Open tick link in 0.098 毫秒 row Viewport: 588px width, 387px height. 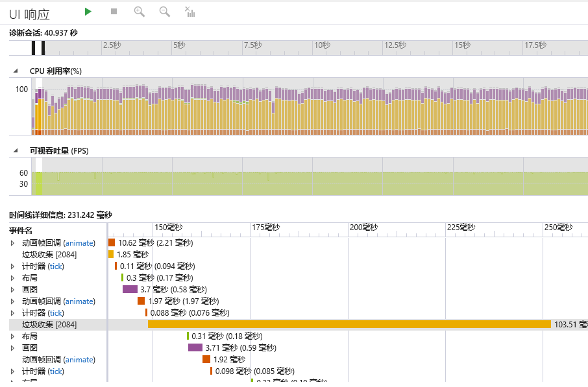coord(56,371)
